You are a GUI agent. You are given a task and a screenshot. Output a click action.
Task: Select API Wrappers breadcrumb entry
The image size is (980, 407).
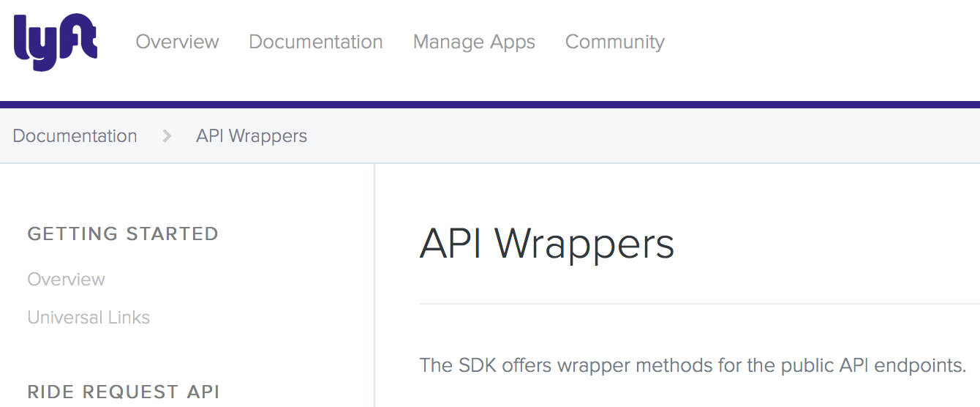click(x=252, y=136)
